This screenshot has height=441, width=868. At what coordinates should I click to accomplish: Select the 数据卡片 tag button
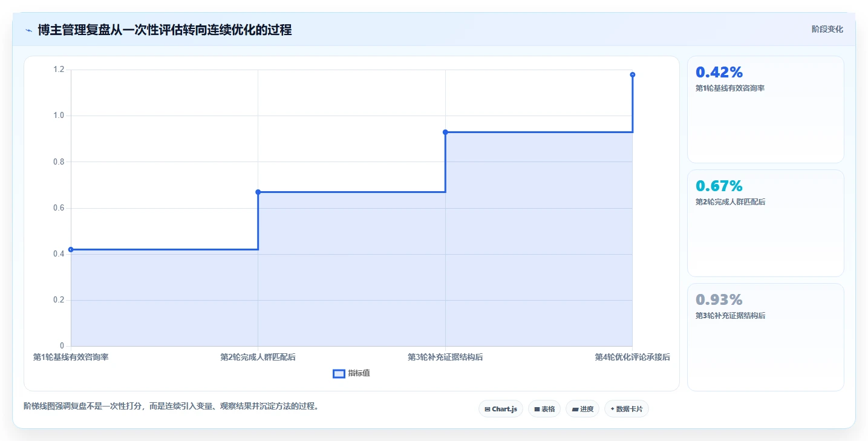click(626, 409)
